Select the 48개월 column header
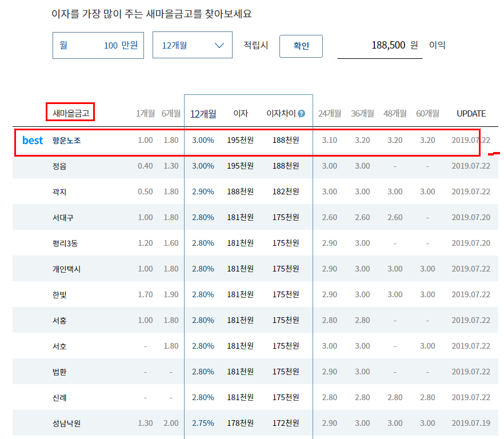504x439 pixels. [x=395, y=114]
